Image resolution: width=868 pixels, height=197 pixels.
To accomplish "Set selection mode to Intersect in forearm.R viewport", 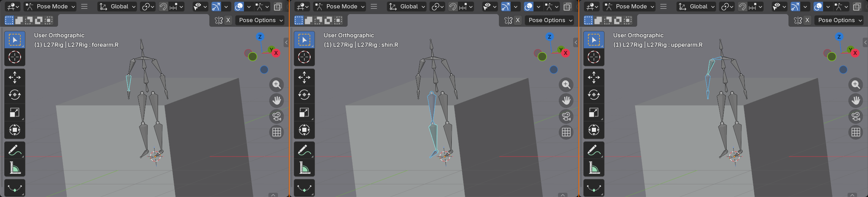I will [x=49, y=20].
